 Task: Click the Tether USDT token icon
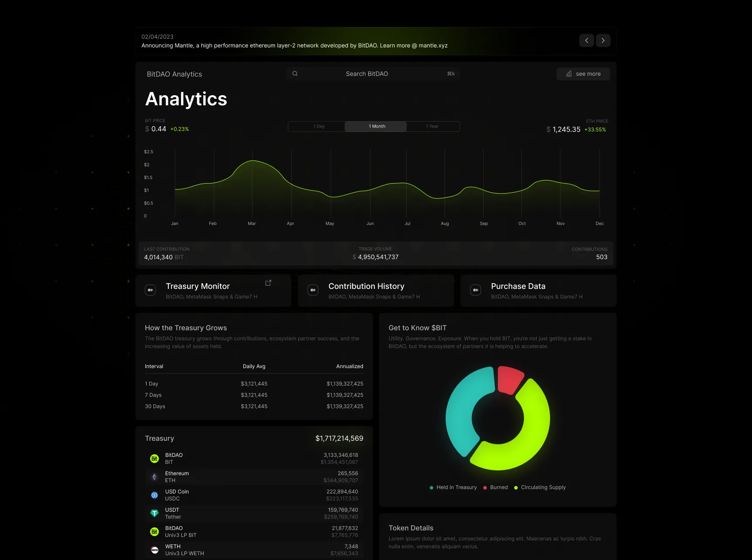tap(154, 513)
